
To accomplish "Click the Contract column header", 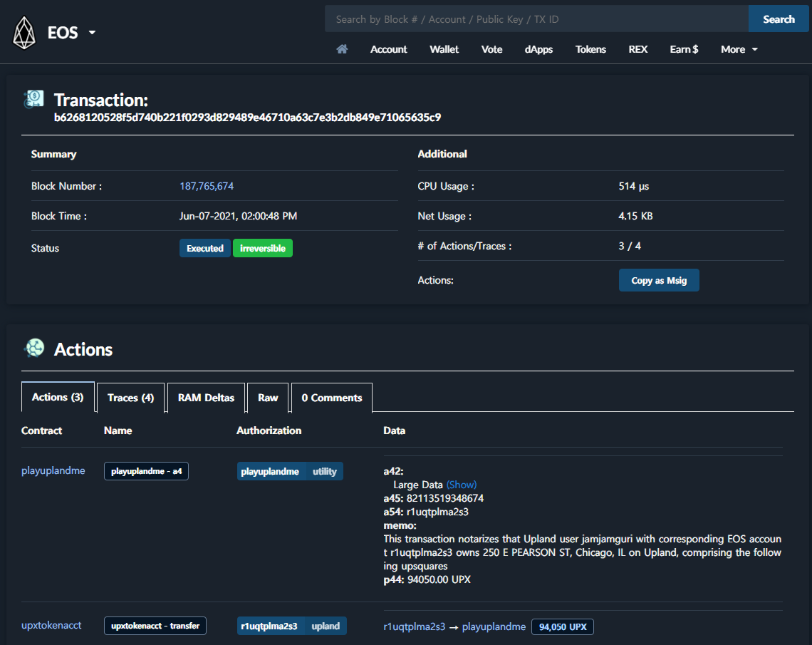I will point(41,430).
